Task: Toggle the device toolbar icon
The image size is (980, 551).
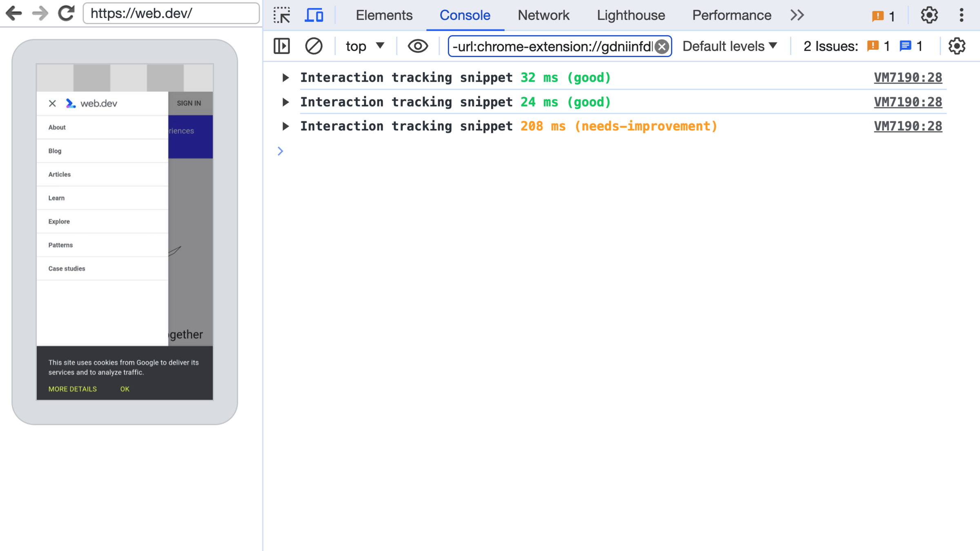Action: coord(314,15)
